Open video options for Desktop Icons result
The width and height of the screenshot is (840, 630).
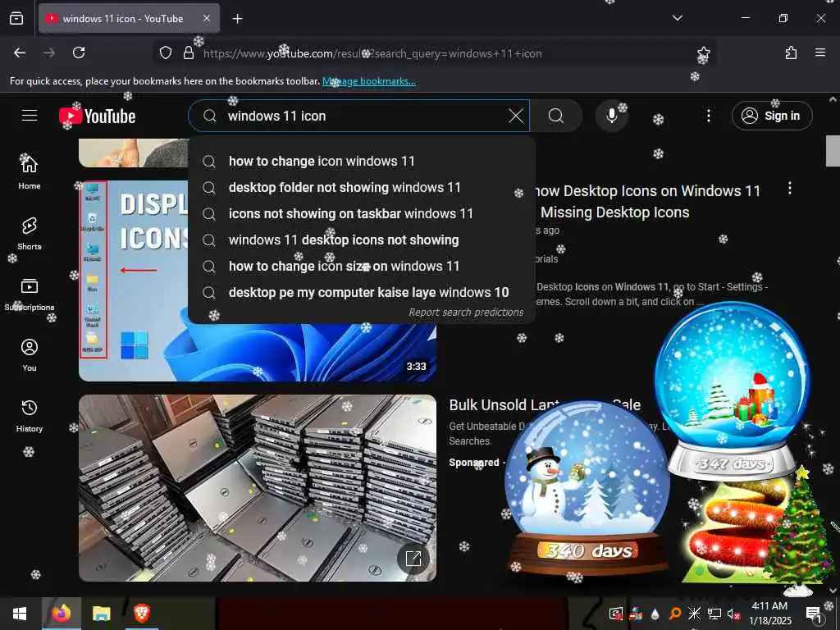(790, 188)
